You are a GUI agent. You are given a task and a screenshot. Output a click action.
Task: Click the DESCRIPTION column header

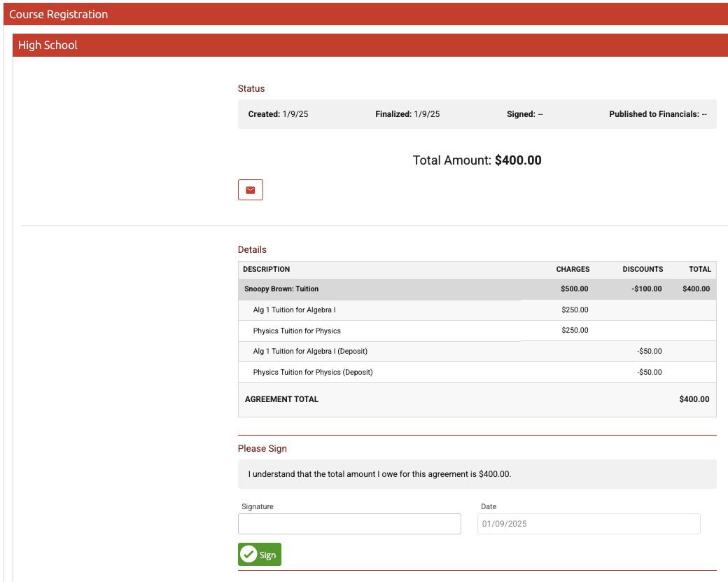[267, 270]
